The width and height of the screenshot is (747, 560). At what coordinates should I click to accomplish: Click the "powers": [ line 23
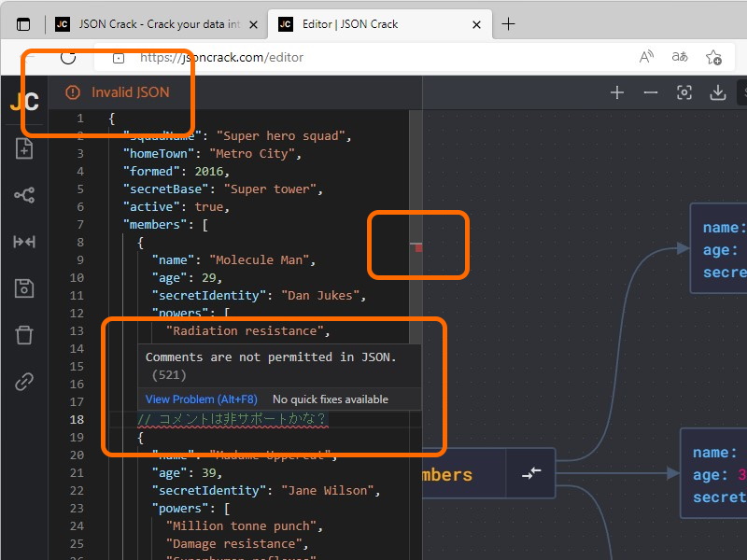coord(190,509)
